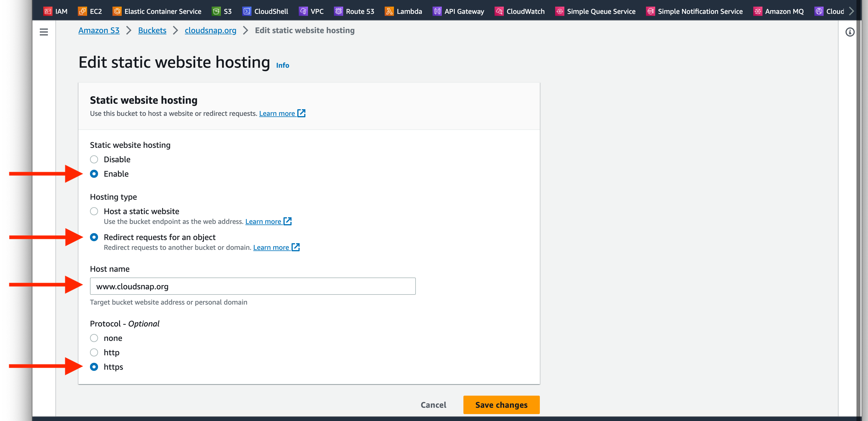The width and height of the screenshot is (868, 421).
Task: Select Enable static website hosting
Action: 94,174
